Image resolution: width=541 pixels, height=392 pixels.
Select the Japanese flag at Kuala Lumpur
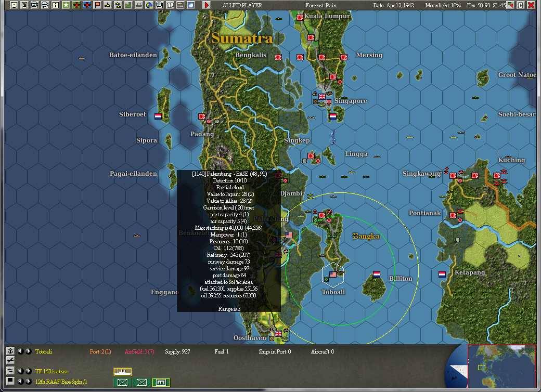[300, 17]
